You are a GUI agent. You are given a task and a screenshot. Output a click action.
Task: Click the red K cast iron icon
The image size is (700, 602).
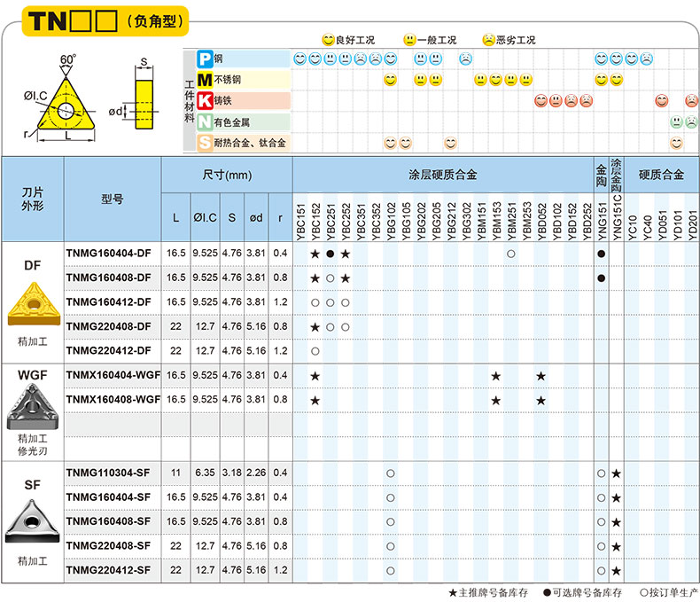205,101
